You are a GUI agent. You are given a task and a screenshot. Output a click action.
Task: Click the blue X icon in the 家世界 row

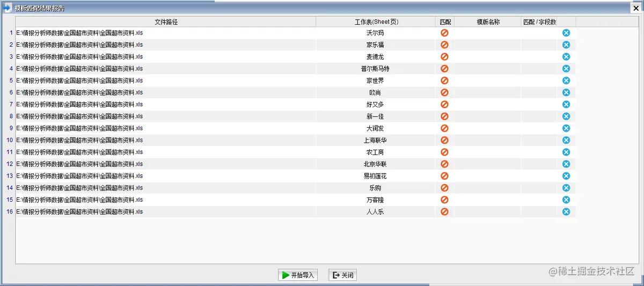click(x=566, y=80)
